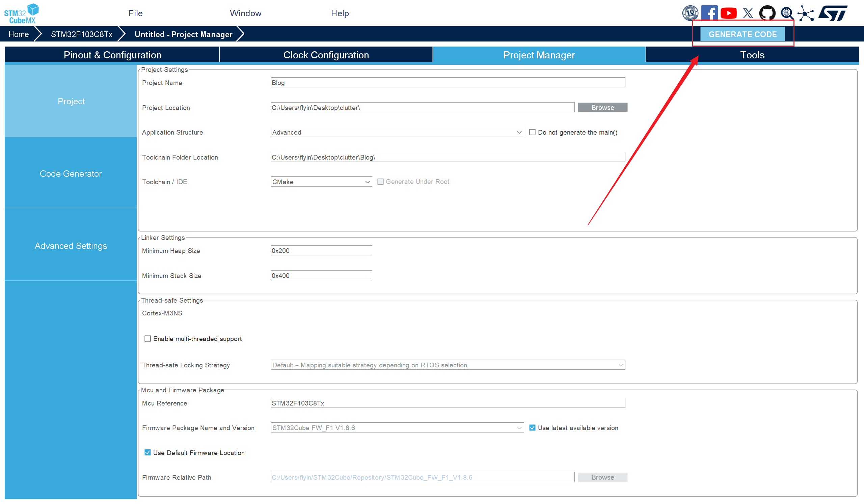Open the GitHub icon link
The image size is (864, 504).
pyautogui.click(x=767, y=13)
